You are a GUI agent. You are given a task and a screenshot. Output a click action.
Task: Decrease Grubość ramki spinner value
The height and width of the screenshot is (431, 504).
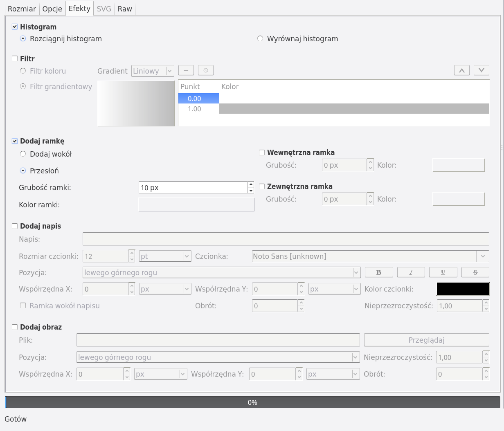pyautogui.click(x=251, y=191)
